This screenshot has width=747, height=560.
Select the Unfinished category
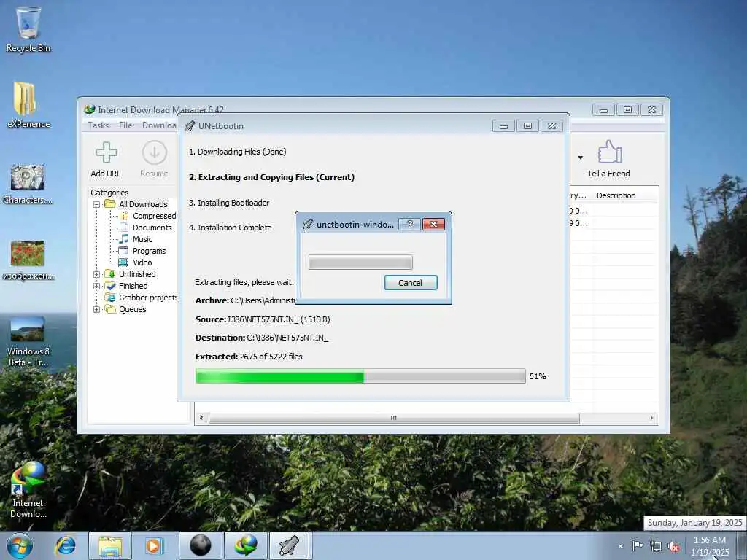point(137,274)
